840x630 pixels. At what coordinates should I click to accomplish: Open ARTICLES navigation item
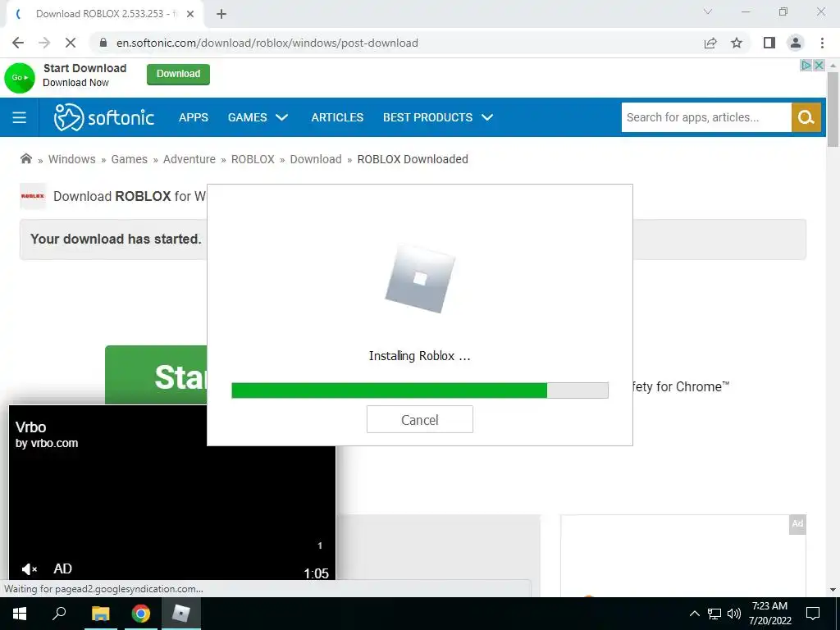coord(337,117)
